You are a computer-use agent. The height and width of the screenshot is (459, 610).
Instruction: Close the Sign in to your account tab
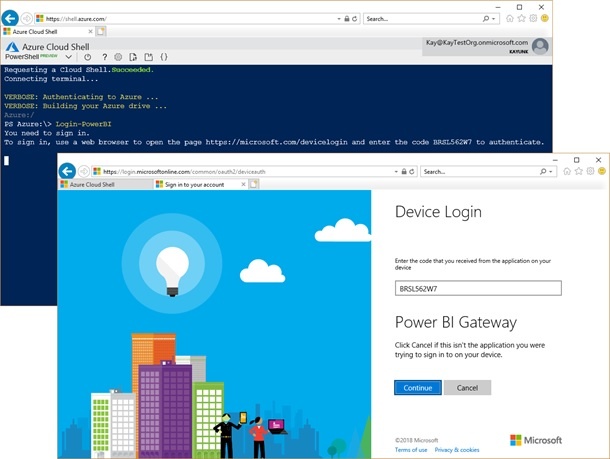point(243,184)
